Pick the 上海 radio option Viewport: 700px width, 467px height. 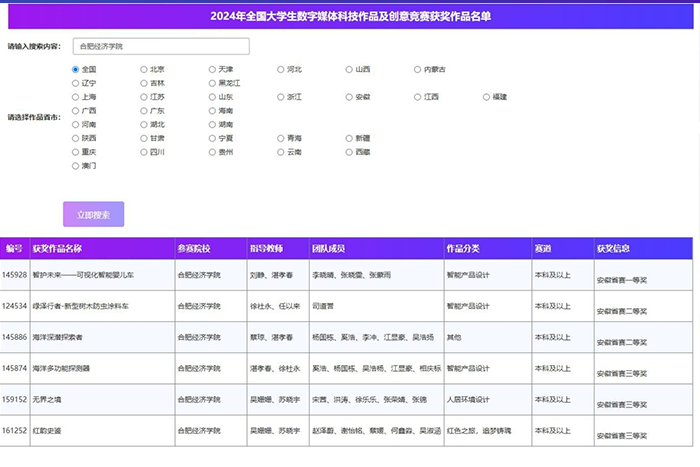pos(76,97)
